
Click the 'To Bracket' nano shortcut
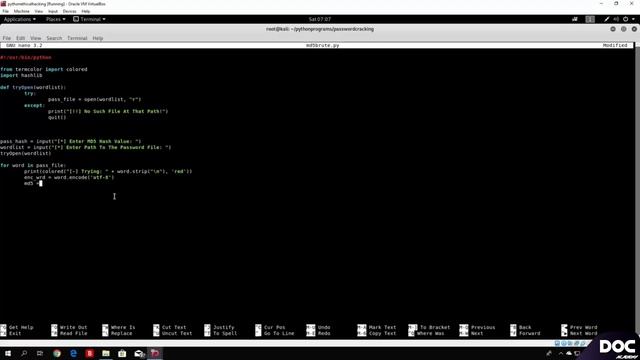[x=429, y=327]
